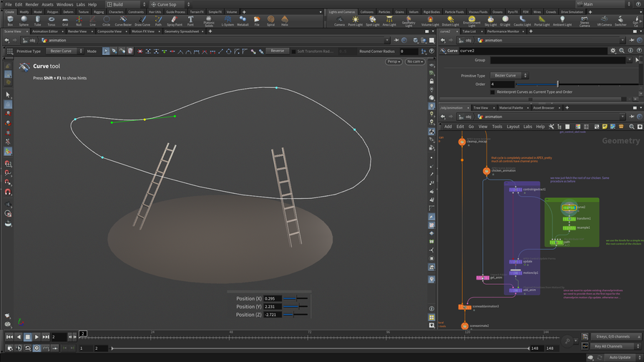Open the Persp viewport camera dropdown
The image size is (644, 362).
(x=394, y=62)
